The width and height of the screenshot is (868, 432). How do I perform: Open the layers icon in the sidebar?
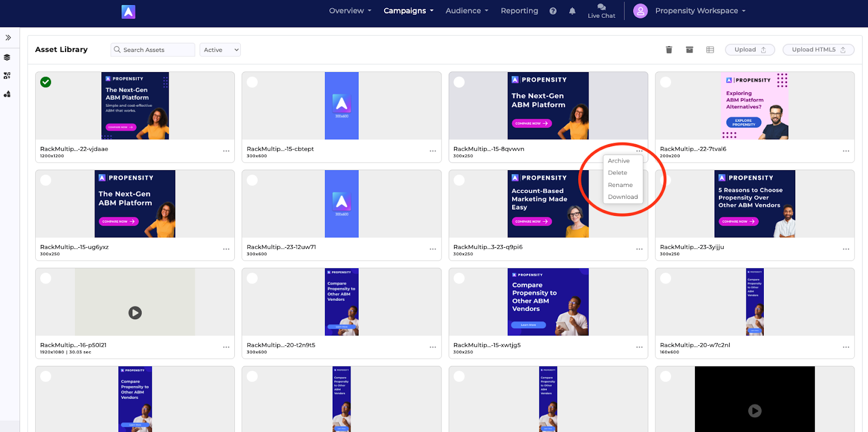coord(7,57)
